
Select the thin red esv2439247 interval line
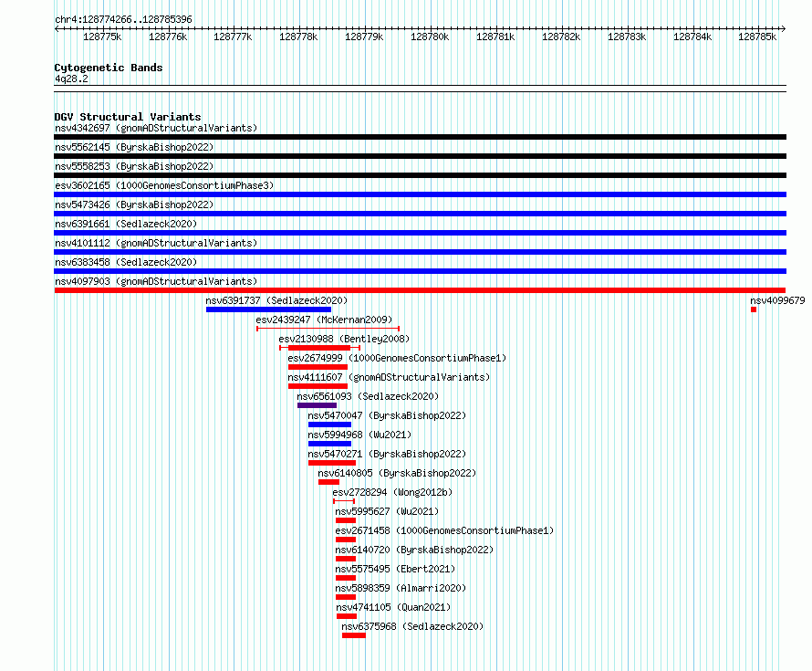click(x=328, y=329)
